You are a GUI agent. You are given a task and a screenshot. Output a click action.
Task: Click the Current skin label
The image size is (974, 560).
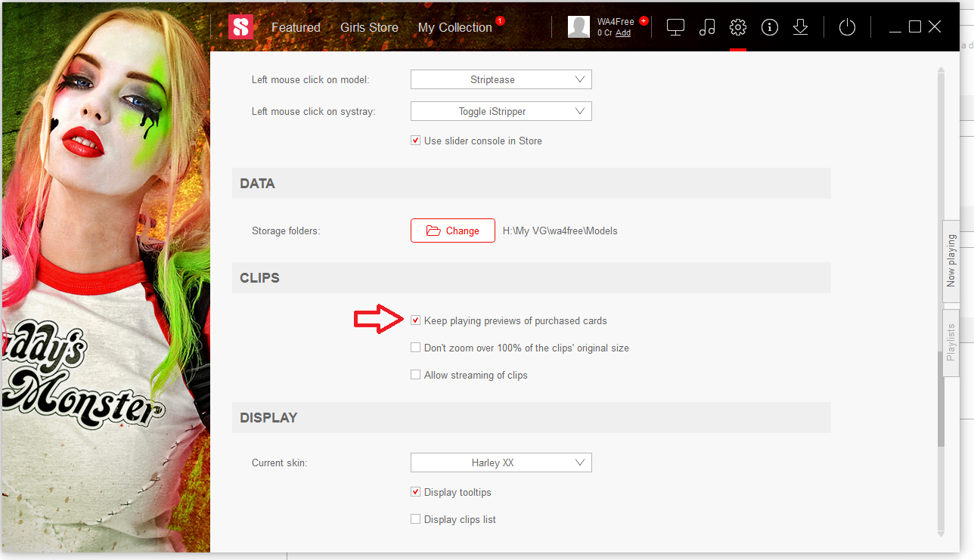(x=280, y=463)
